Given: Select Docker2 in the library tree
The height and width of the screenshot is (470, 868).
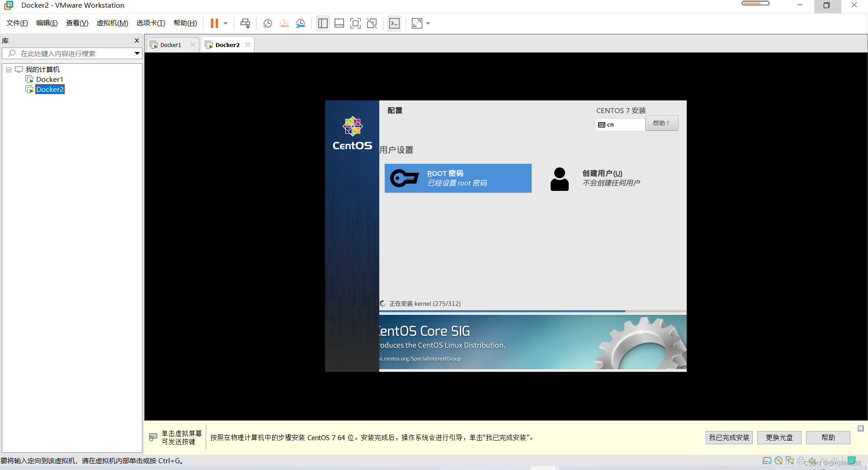Looking at the screenshot, I should 50,90.
